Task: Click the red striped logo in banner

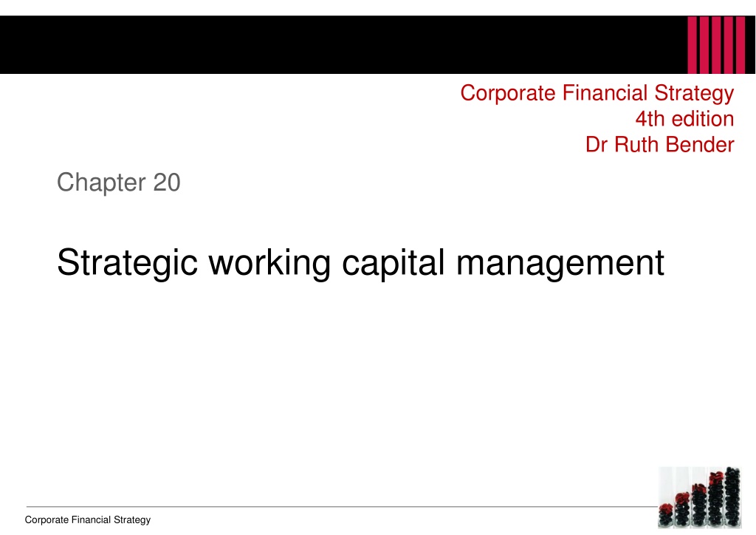Action: tap(715, 45)
